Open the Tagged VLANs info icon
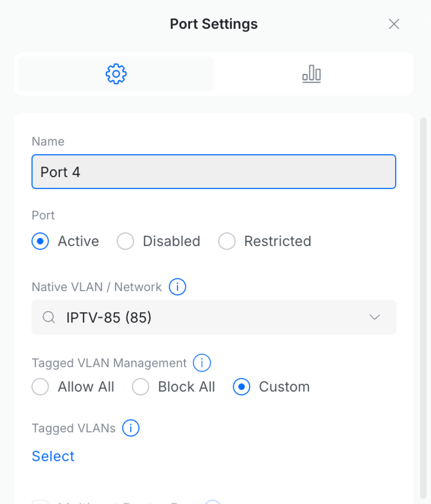Screen dimensions: 431x504 pos(131,428)
